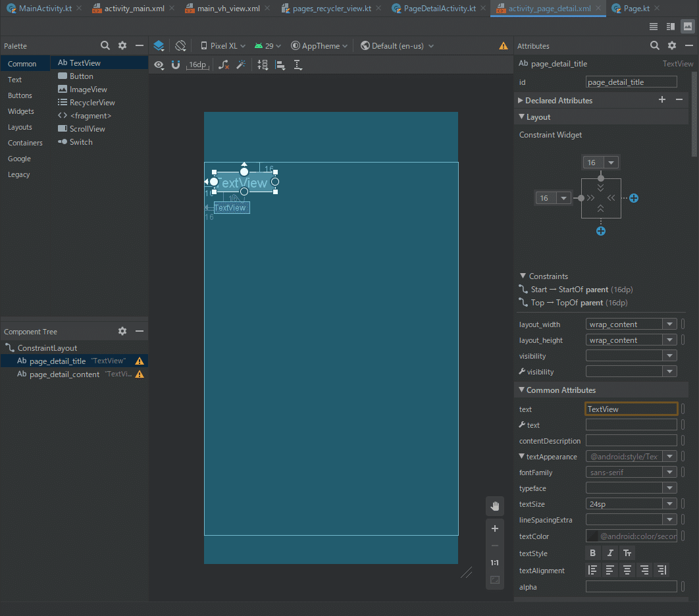Expand the Declared Attributes section
The height and width of the screenshot is (616, 699).
tap(520, 101)
